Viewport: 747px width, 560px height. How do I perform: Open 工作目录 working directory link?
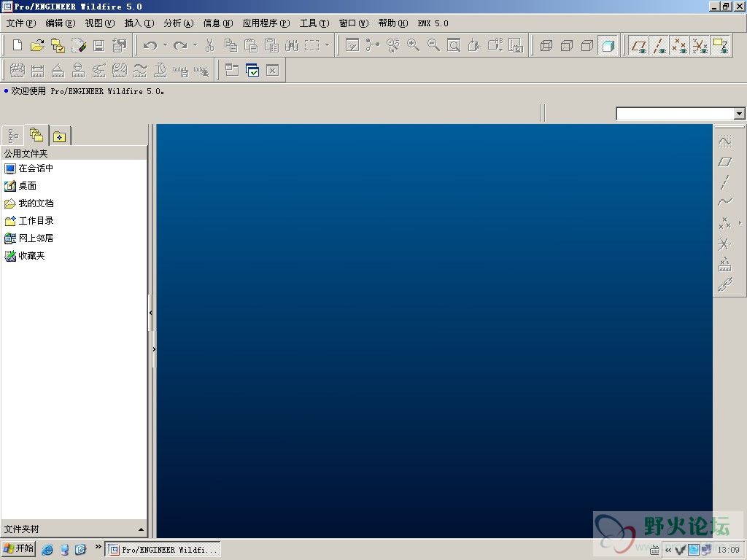(x=29, y=220)
